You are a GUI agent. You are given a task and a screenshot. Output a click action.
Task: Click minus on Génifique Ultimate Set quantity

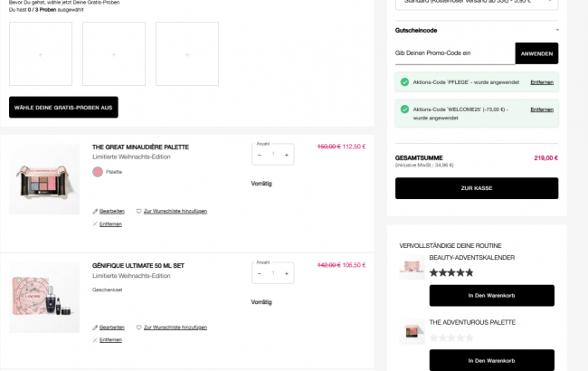260,272
